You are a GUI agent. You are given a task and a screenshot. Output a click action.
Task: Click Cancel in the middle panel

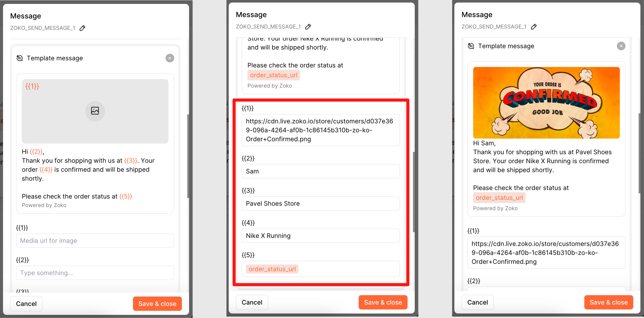point(252,302)
